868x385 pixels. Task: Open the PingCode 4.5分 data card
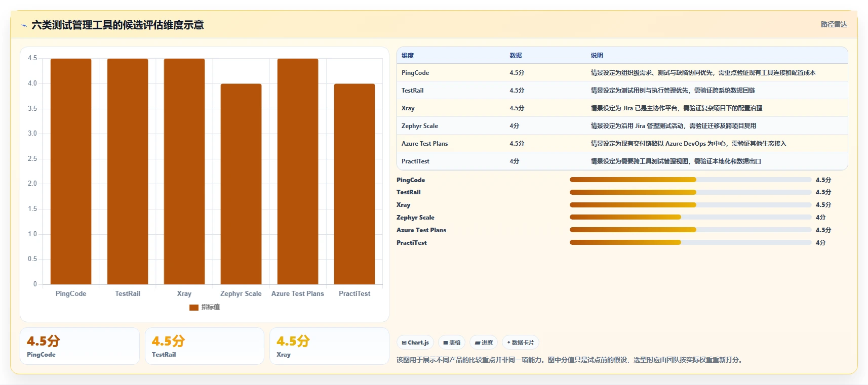pos(80,346)
